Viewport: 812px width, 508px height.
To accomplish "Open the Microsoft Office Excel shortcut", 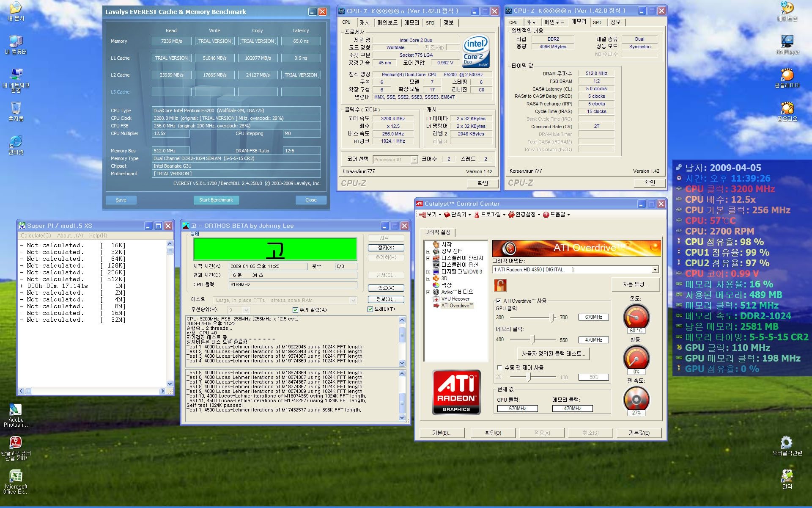I will click(16, 482).
